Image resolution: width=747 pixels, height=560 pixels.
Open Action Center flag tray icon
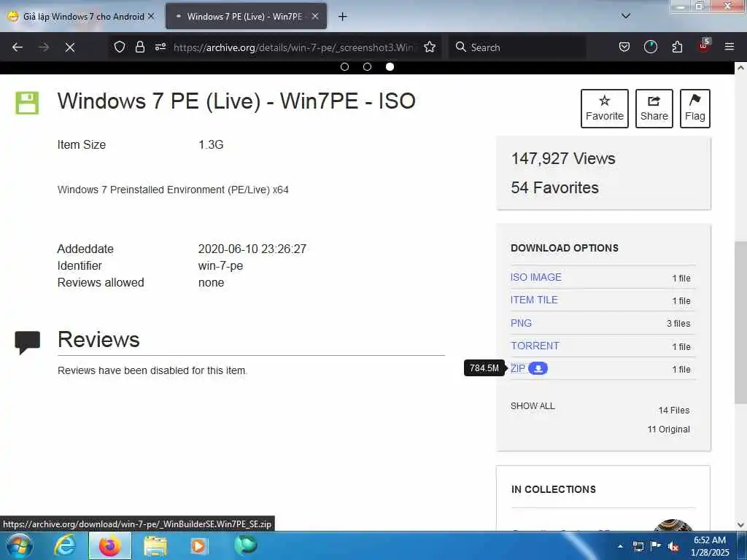[656, 545]
